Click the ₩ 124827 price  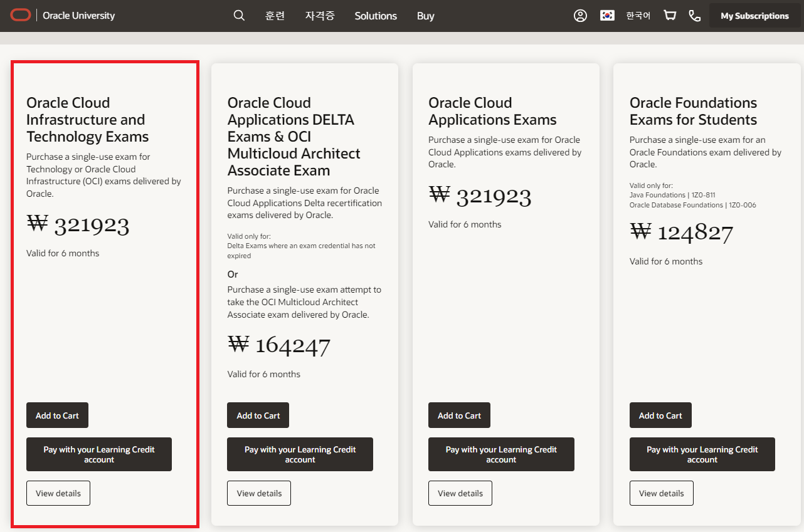[681, 232]
